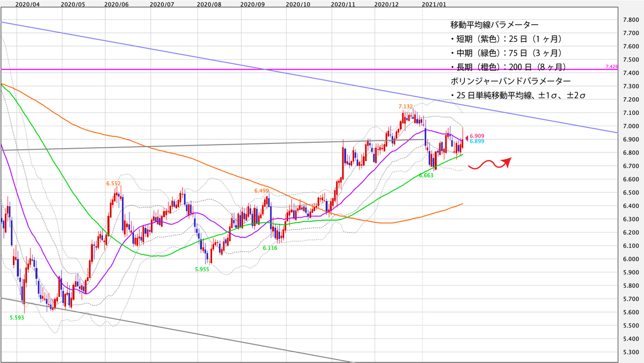Click the 中期（緑色）：75日 line
The image size is (644, 363).
[506, 53]
